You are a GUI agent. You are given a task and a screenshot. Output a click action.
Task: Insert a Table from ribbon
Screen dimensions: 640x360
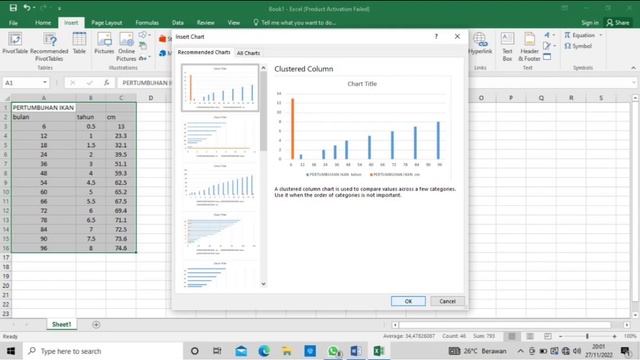click(79, 43)
